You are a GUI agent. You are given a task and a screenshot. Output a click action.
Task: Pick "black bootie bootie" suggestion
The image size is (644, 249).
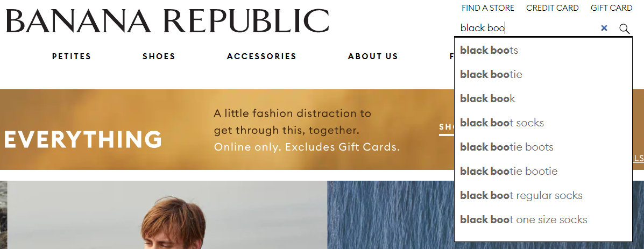pos(543,172)
